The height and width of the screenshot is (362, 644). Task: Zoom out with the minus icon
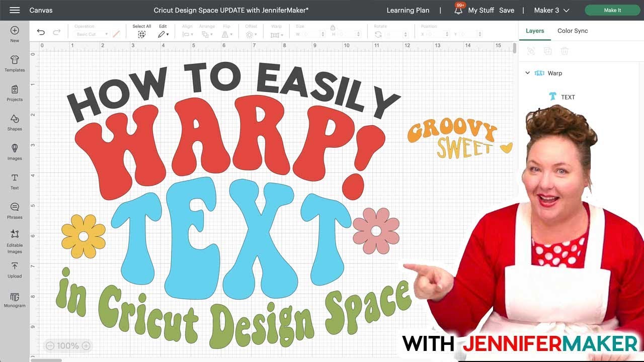[50, 346]
